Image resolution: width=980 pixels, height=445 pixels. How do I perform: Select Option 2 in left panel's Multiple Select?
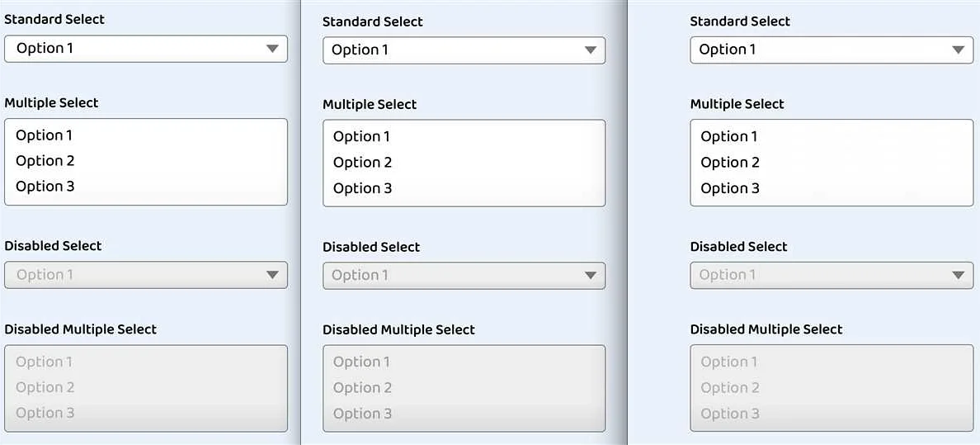(x=146, y=161)
